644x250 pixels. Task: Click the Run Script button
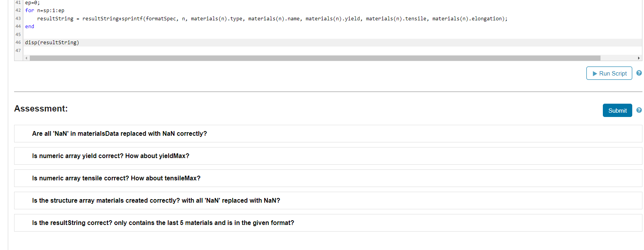(609, 73)
